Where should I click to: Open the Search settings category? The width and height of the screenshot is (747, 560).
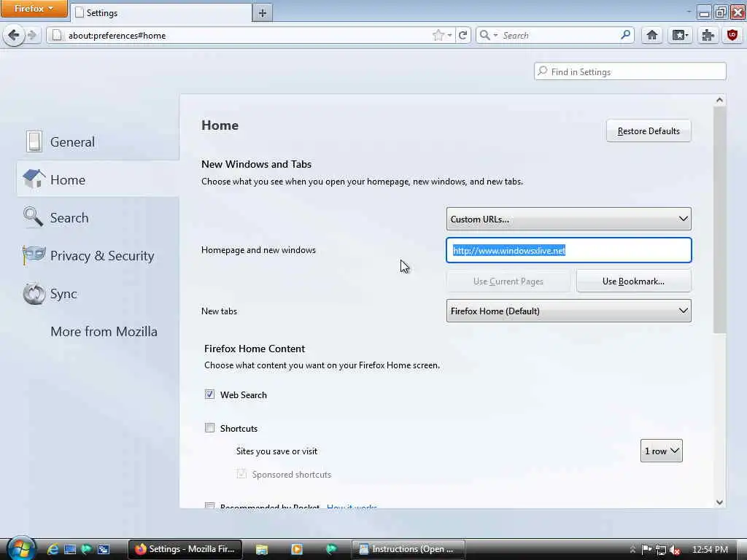click(x=98, y=217)
